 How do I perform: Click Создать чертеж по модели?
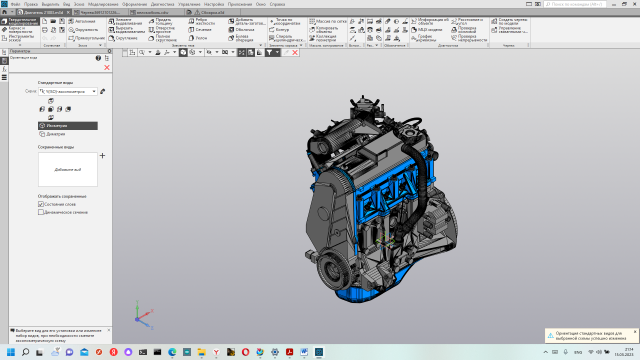point(509,21)
